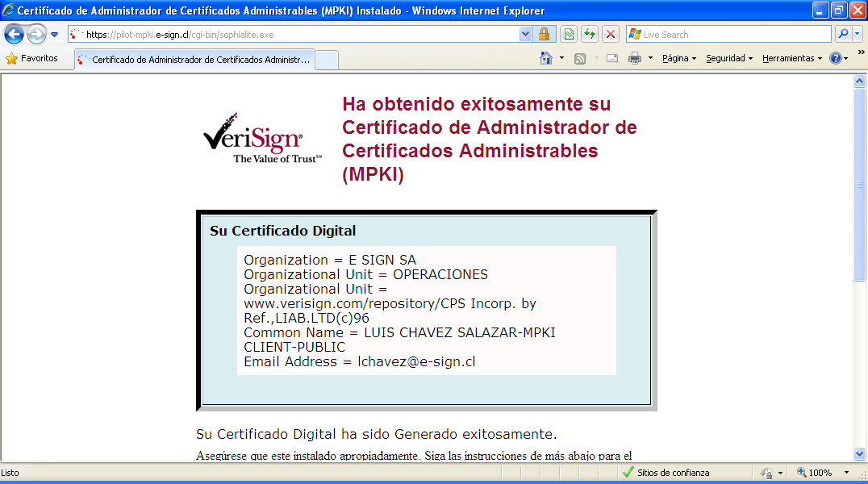Open the Herramientas menu
The image size is (868, 484).
[x=791, y=58]
